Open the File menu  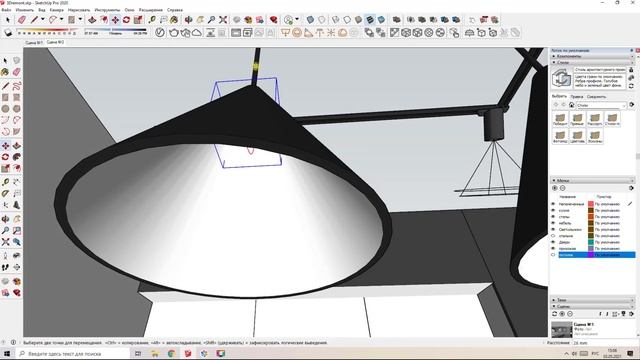6,10
